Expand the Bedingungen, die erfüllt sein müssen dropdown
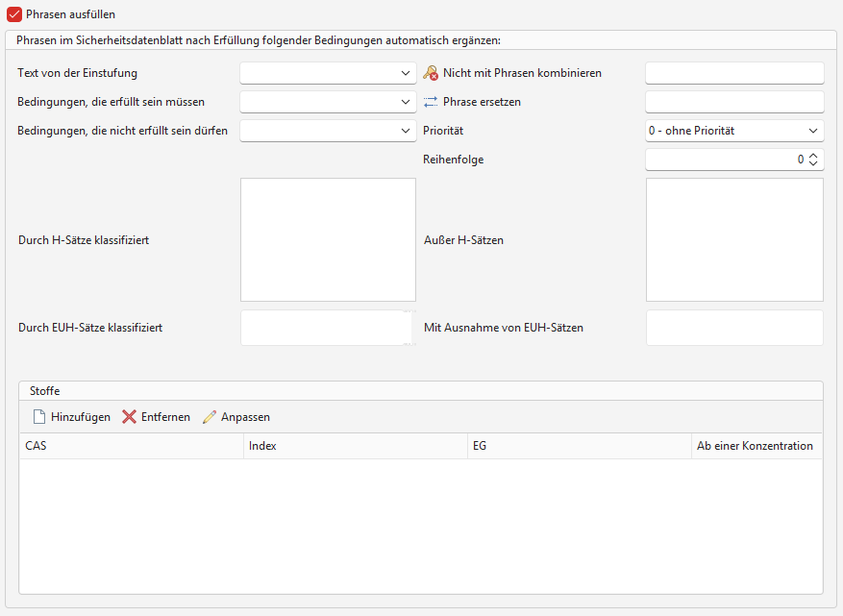 [328, 102]
